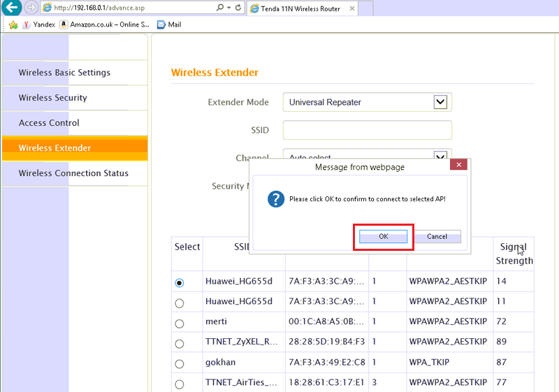Screen dimensions: 559x392
Task: Close the Message from webpage dialog
Action: click(458, 166)
